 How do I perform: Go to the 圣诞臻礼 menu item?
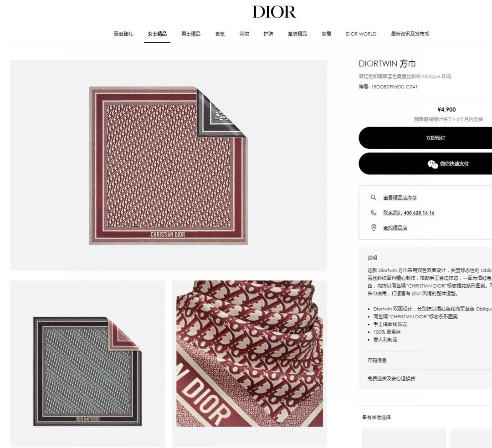coord(123,34)
